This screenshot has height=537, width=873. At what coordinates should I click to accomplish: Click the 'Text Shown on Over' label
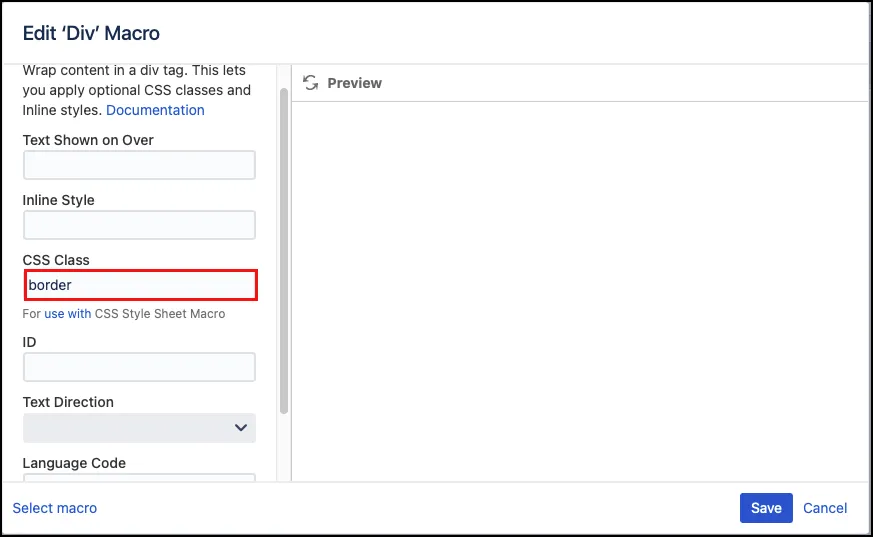88,140
